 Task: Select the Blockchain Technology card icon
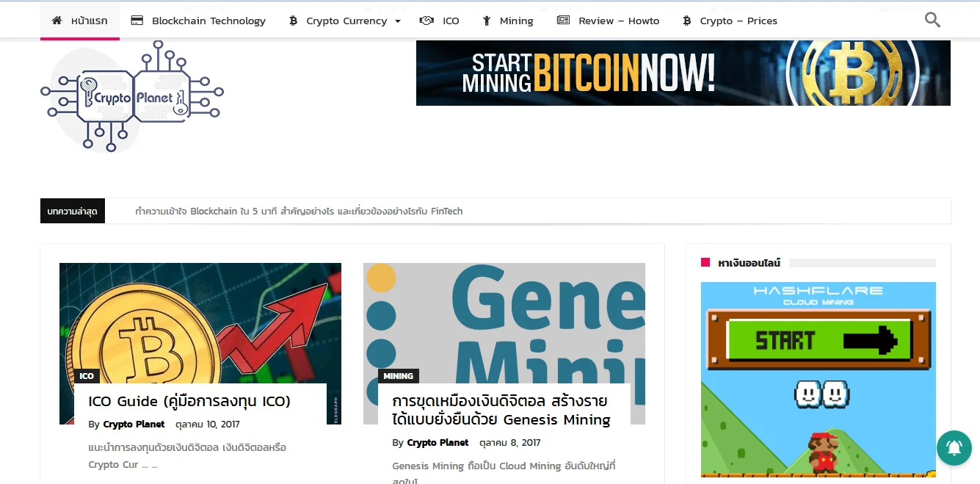click(x=137, y=21)
